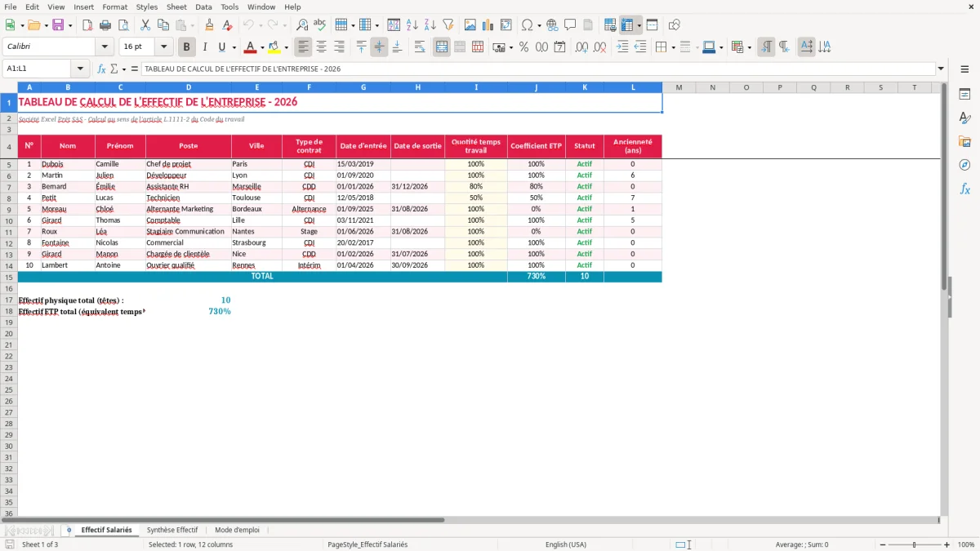Switch to the Mode d'emploi sheet tab
Screen dimensions: 980x551
point(237,530)
